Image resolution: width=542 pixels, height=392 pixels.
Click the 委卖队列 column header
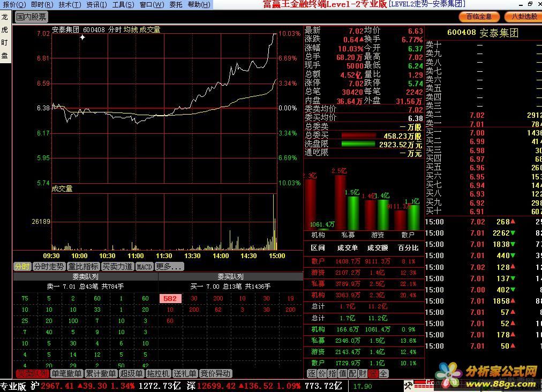click(85, 276)
